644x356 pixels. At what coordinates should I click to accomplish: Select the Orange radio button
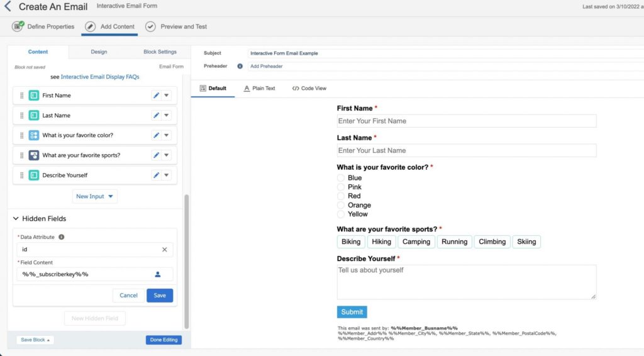[x=341, y=205]
